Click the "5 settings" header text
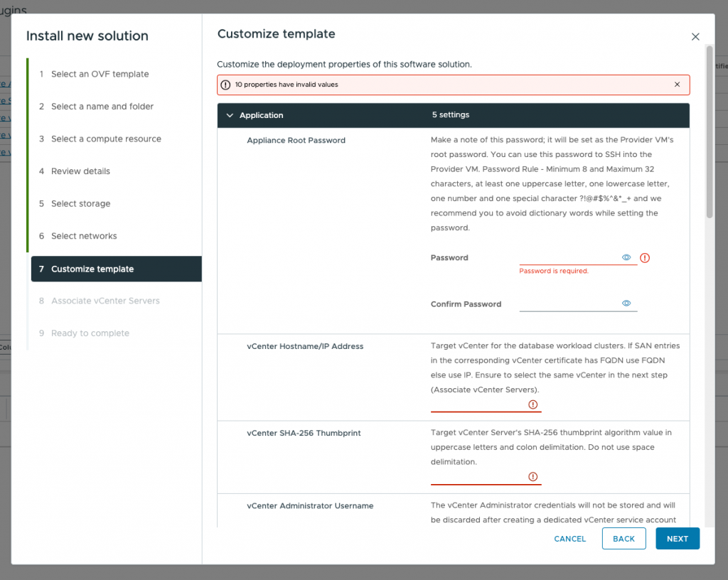 pyautogui.click(x=450, y=114)
